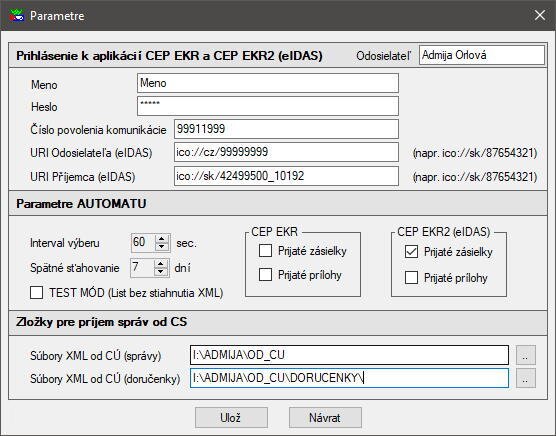Image resolution: width=556 pixels, height=436 pixels.
Task: Focus the Meno text field
Action: click(x=268, y=83)
